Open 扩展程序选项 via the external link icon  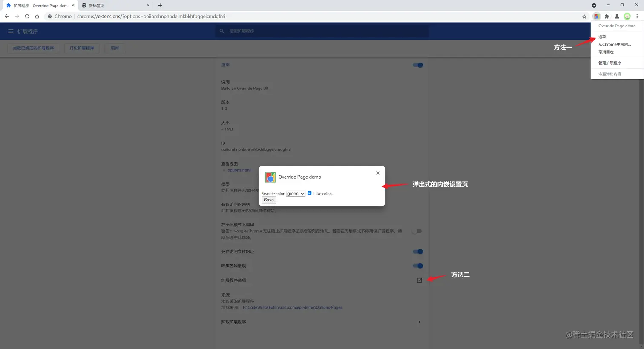419,280
